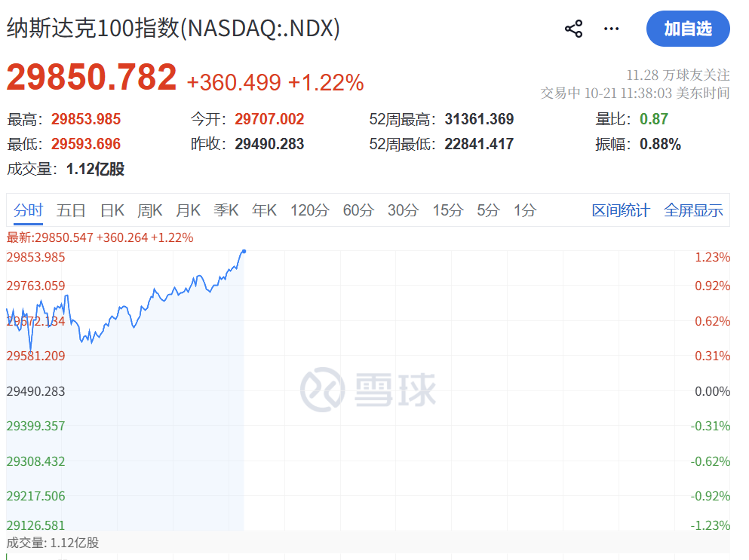Open the three-dot more options menu
This screenshot has width=749, height=560.
click(x=611, y=29)
